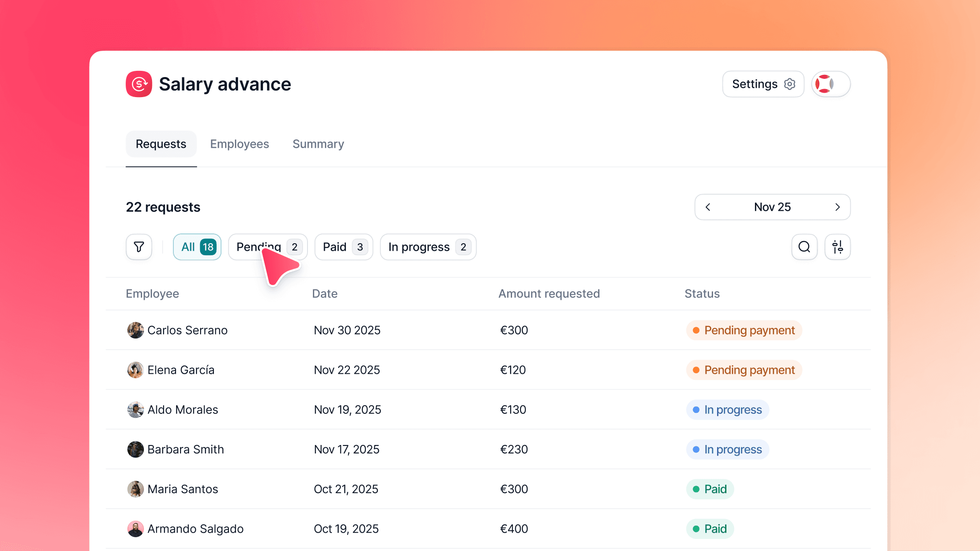Enable the All requests filter chip
Screen dimensions: 980x551
(197, 247)
